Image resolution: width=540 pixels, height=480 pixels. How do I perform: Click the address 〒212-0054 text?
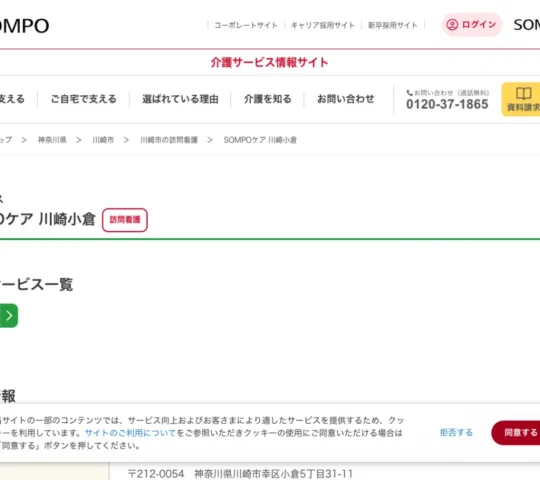[x=240, y=474]
